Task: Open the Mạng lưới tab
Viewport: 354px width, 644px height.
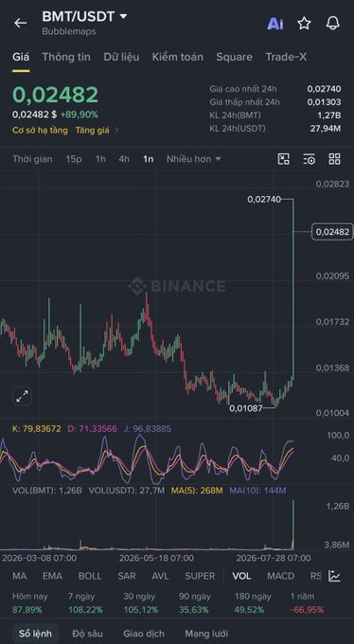Action: point(206,634)
